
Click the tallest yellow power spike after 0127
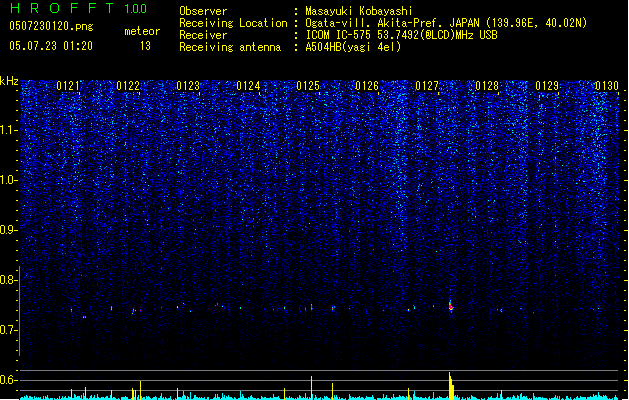(451, 386)
